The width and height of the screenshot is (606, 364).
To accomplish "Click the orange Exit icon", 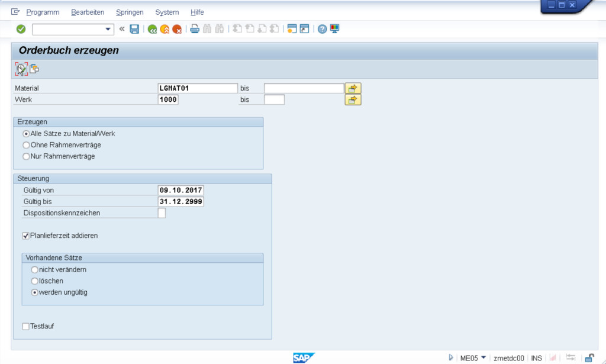I will coord(165,29).
